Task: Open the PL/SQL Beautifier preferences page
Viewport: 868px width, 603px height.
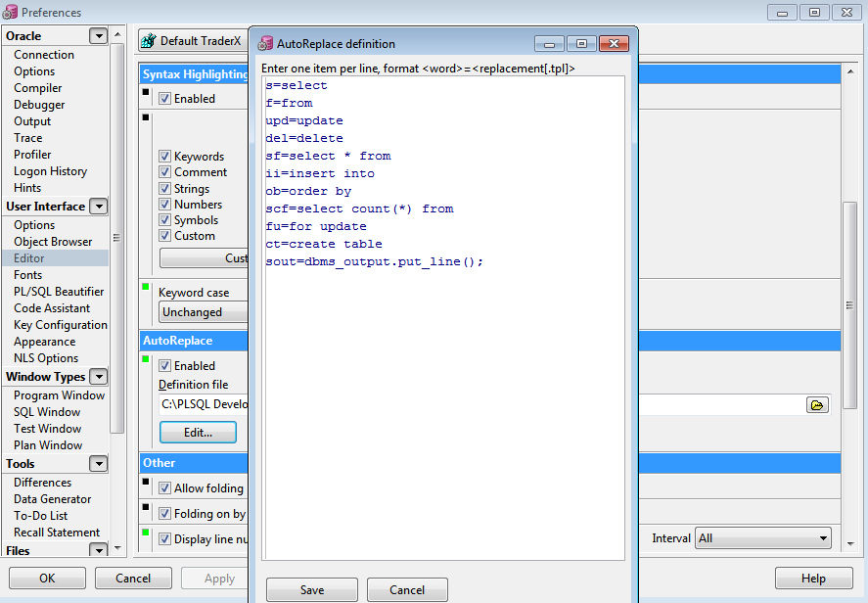Action: (58, 291)
